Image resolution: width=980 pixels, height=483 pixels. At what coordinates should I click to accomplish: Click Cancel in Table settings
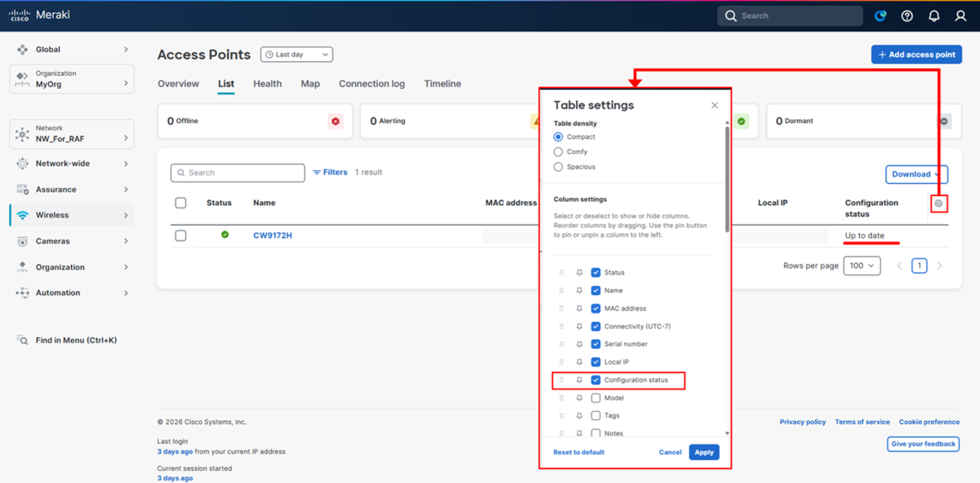click(670, 452)
